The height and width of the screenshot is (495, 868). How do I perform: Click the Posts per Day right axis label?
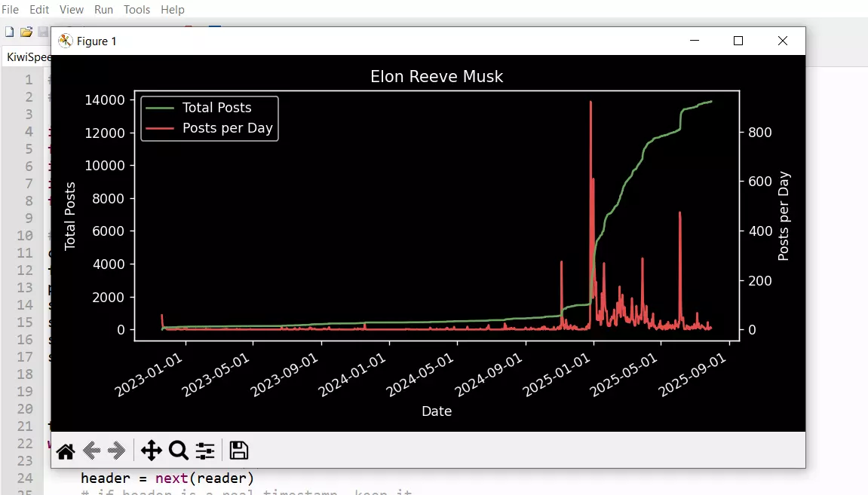(784, 215)
